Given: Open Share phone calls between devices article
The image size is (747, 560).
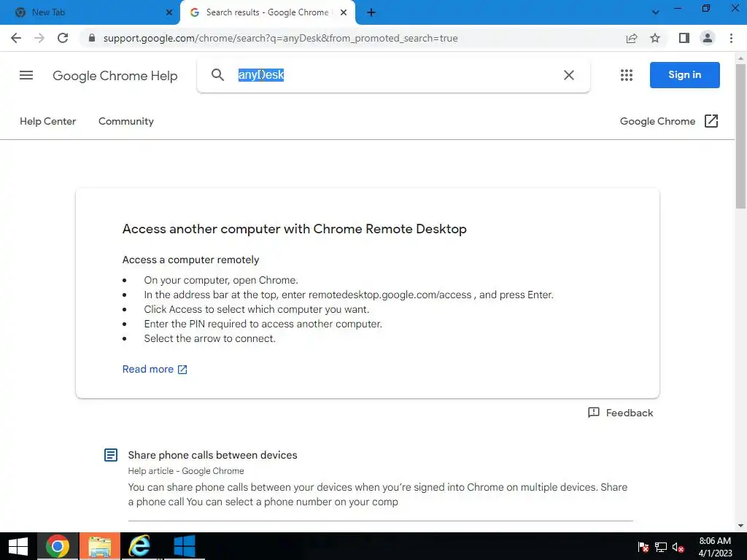Looking at the screenshot, I should tap(212, 455).
